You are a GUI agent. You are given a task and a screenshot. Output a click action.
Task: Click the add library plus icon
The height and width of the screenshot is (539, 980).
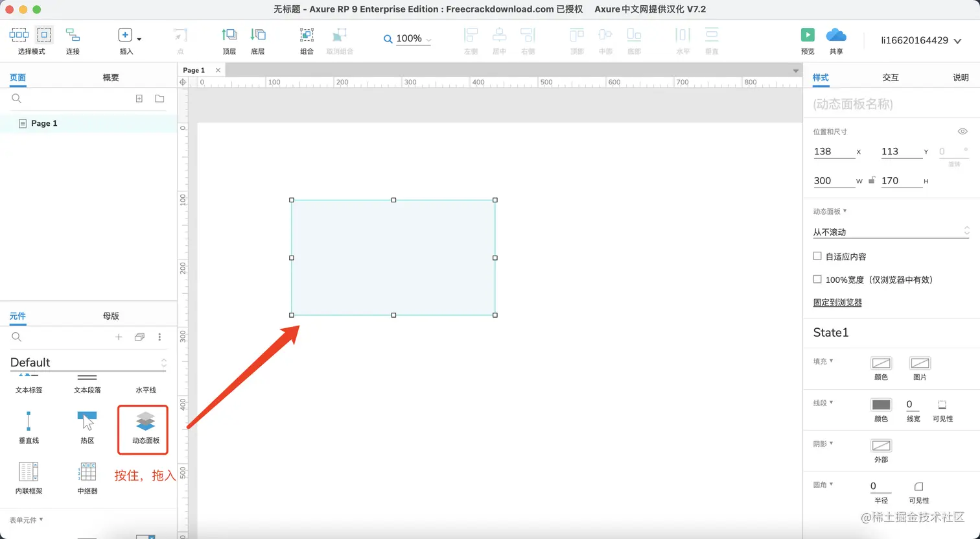tap(119, 337)
